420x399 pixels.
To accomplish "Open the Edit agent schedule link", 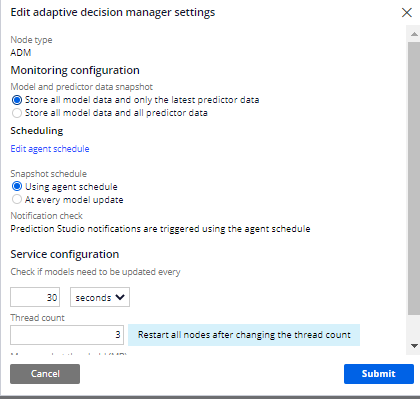I will [50, 149].
